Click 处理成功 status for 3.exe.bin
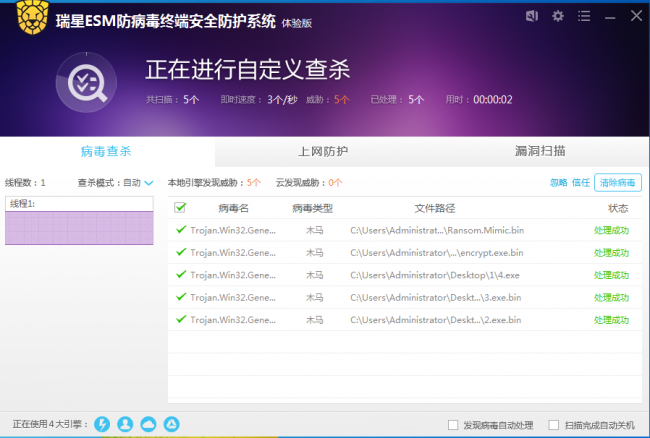The image size is (650, 438). pos(611,298)
